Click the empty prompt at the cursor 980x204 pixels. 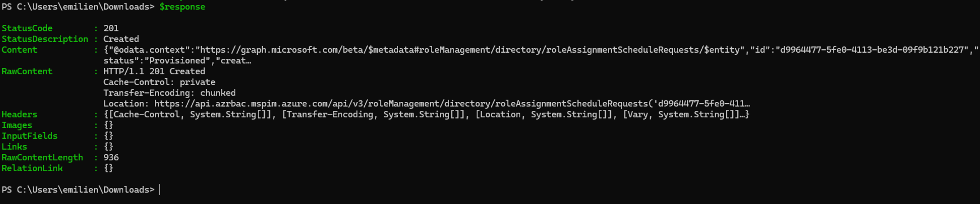[x=160, y=189]
